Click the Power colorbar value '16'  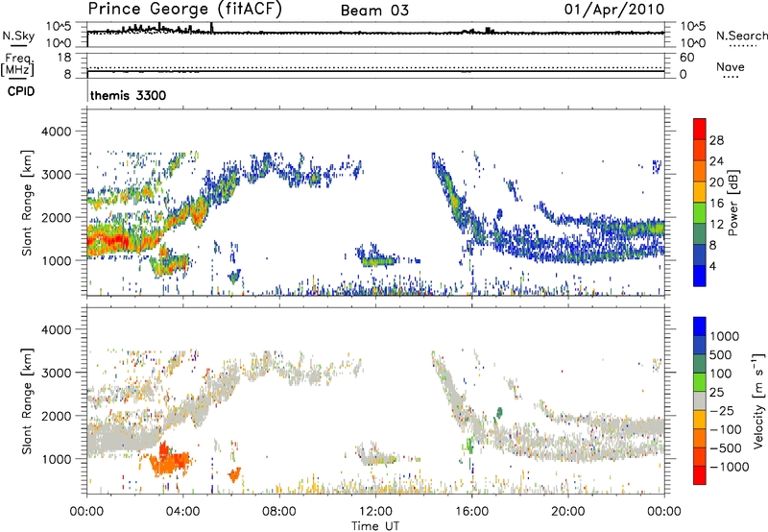click(716, 204)
